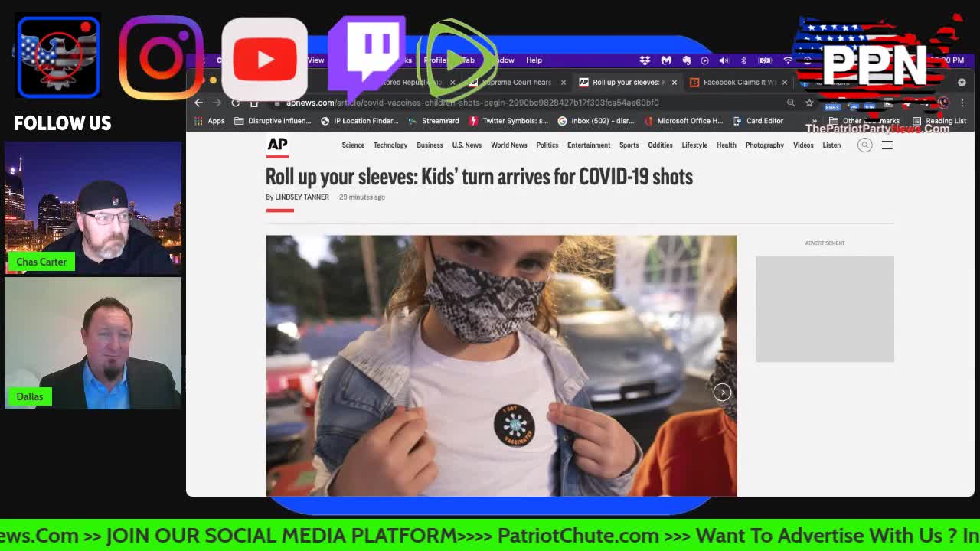980x551 pixels.
Task: Go to the Politics section
Action: 547,145
